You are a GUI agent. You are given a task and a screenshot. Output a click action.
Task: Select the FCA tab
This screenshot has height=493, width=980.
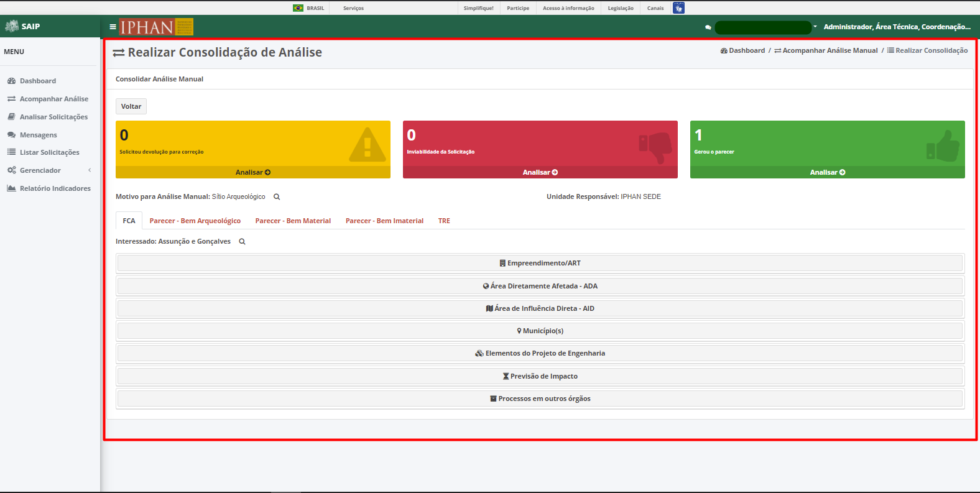click(129, 221)
